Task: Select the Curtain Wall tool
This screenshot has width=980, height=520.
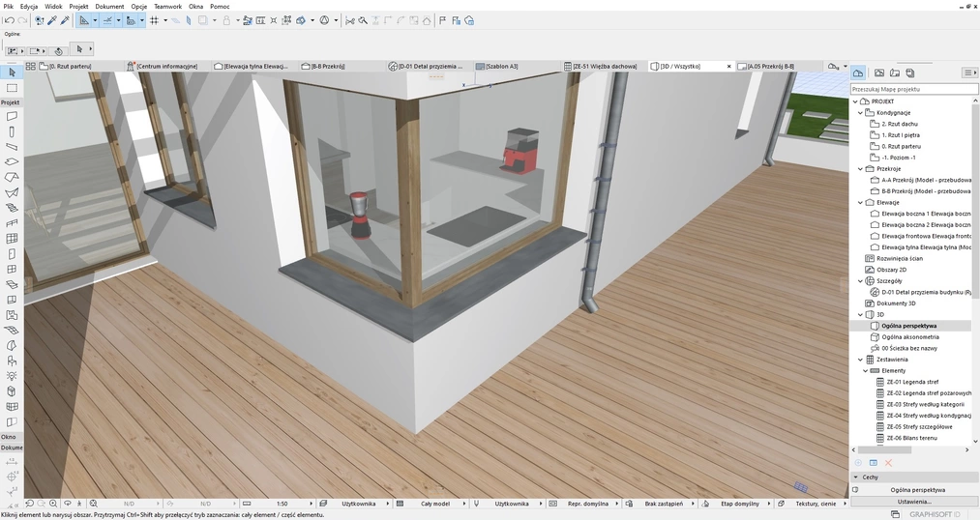Action: [x=12, y=239]
